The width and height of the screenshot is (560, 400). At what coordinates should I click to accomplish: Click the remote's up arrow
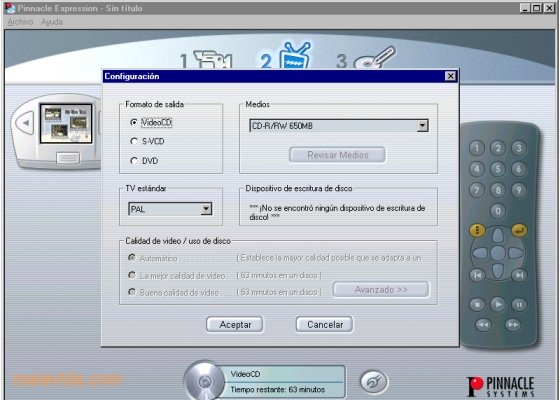(x=498, y=235)
